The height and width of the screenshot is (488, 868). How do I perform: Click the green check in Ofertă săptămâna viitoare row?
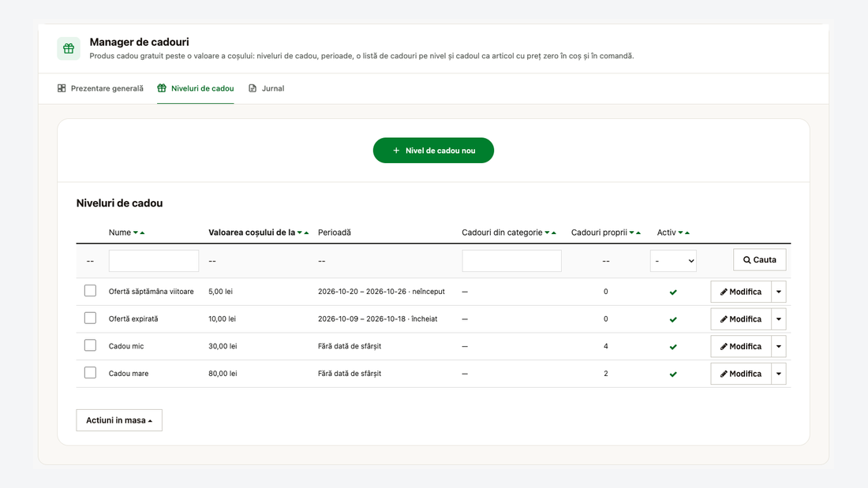pos(673,292)
